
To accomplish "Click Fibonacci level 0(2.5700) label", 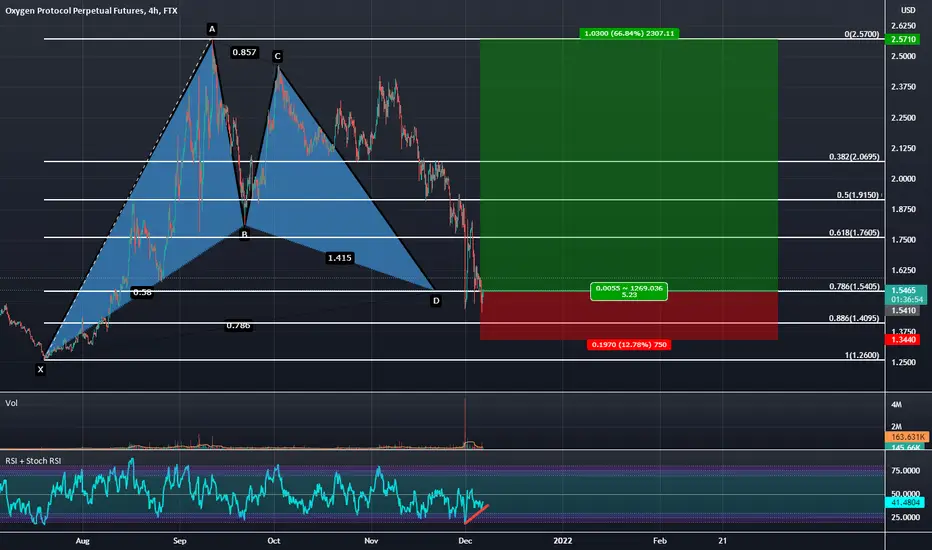I will coord(862,34).
